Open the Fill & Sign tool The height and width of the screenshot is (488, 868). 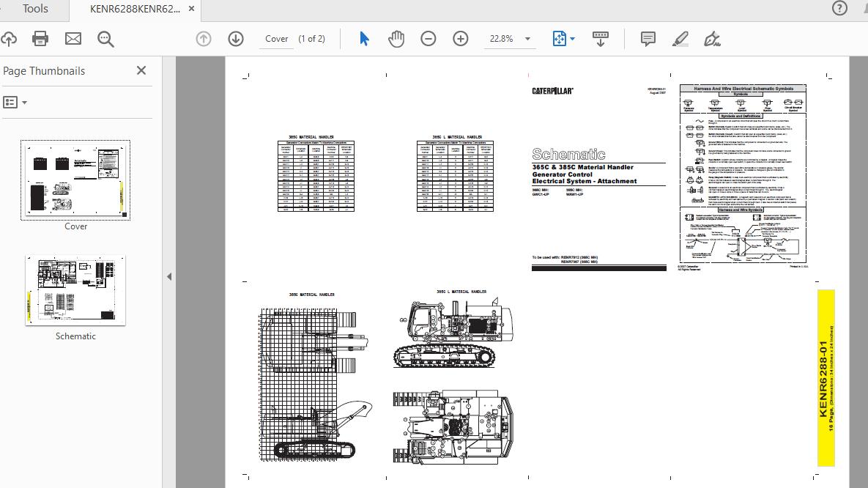pos(711,39)
